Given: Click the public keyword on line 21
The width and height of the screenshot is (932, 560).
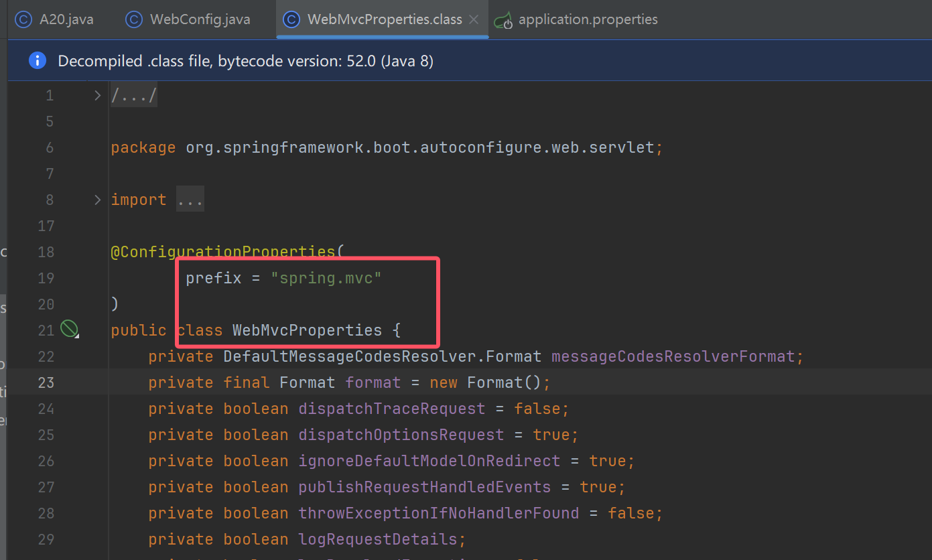Looking at the screenshot, I should (x=139, y=330).
